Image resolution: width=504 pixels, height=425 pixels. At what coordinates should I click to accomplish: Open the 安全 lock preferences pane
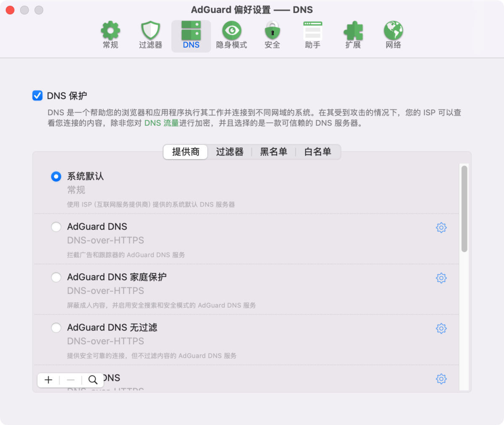[272, 35]
